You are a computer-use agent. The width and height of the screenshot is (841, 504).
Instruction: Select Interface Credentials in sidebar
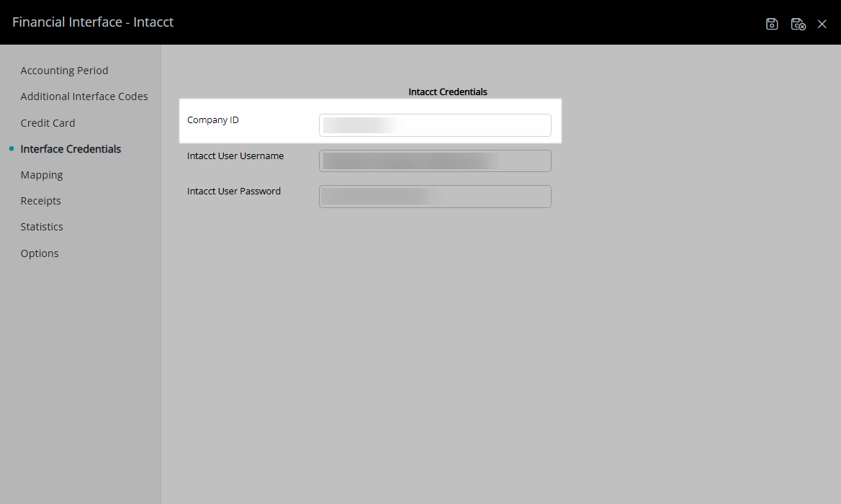point(71,149)
